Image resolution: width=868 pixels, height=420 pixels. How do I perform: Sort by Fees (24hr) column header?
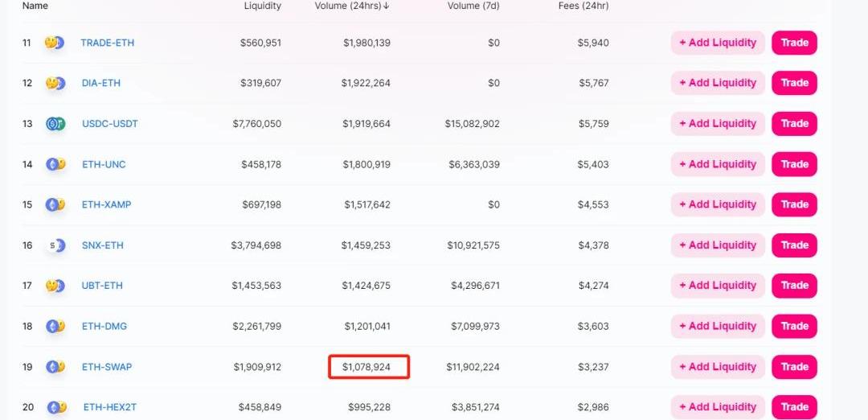[583, 6]
